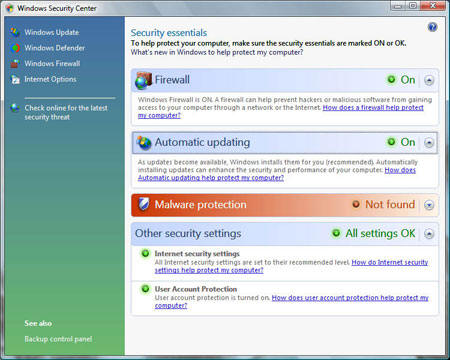Click the Firewall section heading
This screenshot has height=360, width=450.
172,80
